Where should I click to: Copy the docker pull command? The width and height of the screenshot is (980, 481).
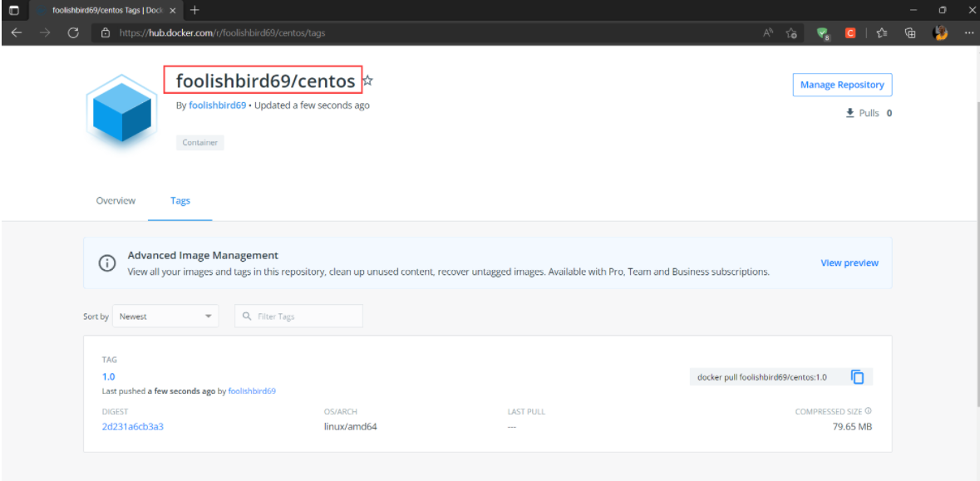pyautogui.click(x=857, y=376)
